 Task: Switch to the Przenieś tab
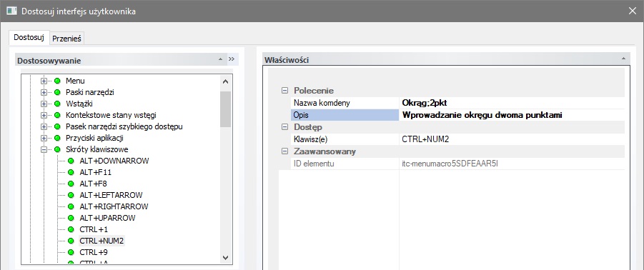point(67,39)
